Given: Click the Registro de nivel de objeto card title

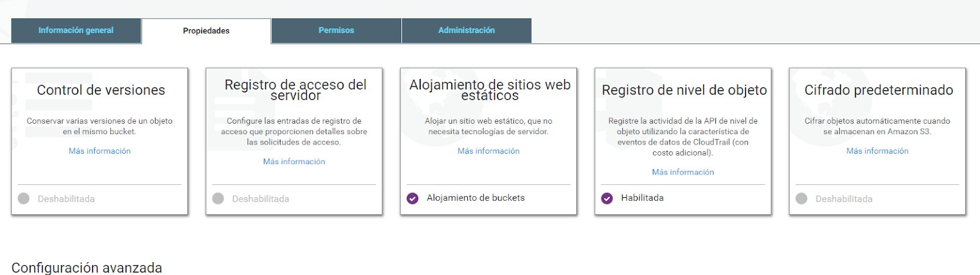Looking at the screenshot, I should pos(684,90).
